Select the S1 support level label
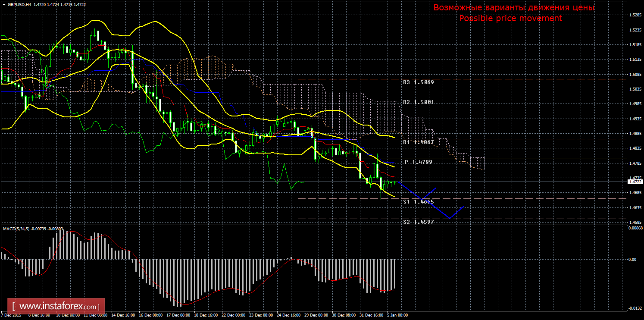The height and width of the screenshot is (320, 644). (x=418, y=201)
